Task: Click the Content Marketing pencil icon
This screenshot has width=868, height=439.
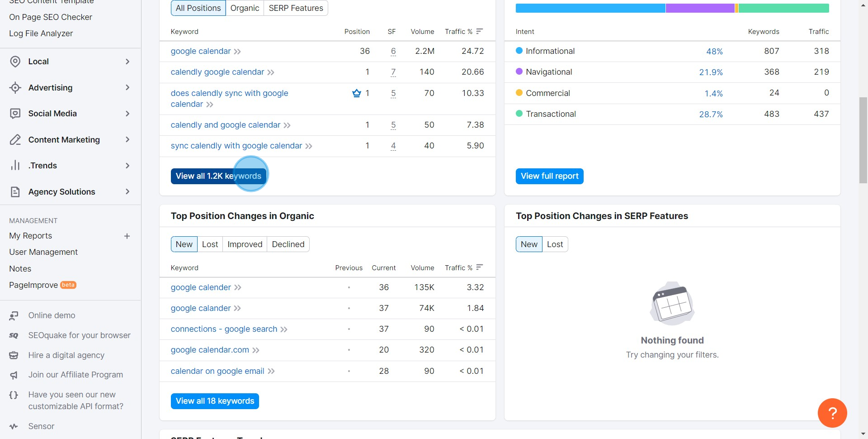Action: pyautogui.click(x=15, y=140)
